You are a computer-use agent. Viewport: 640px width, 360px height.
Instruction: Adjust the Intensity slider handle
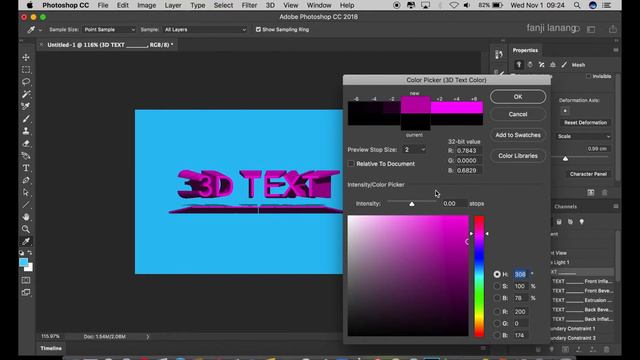click(x=412, y=203)
